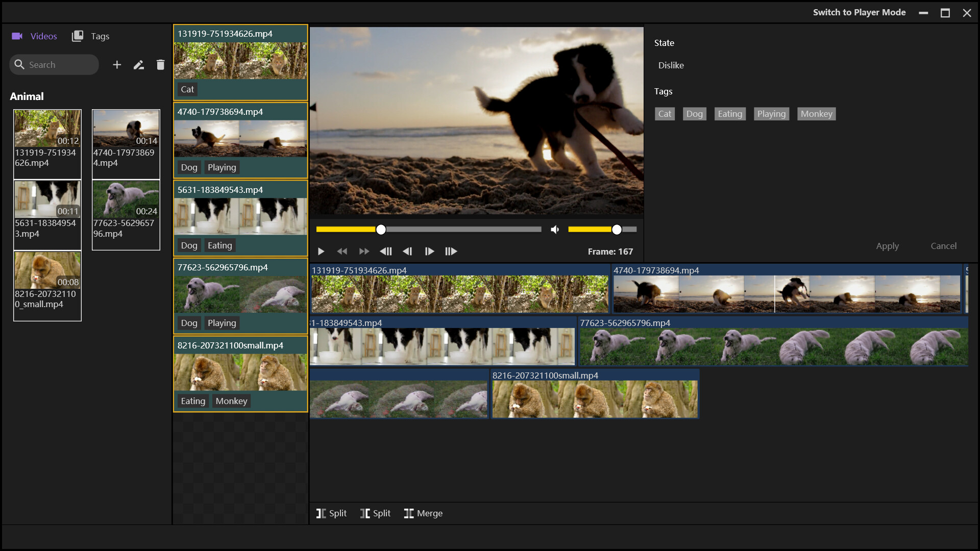Click Dog tag on 4740-179738694.mp4 card
Screen dimensions: 980x551
point(189,167)
